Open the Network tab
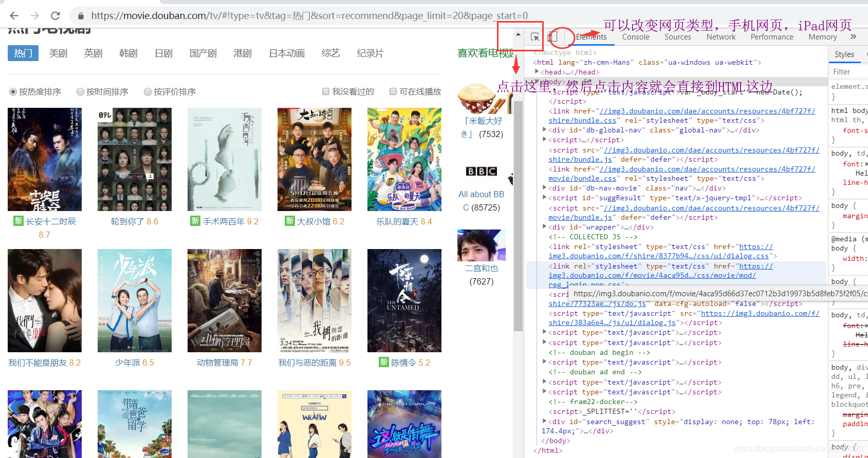 tap(721, 36)
